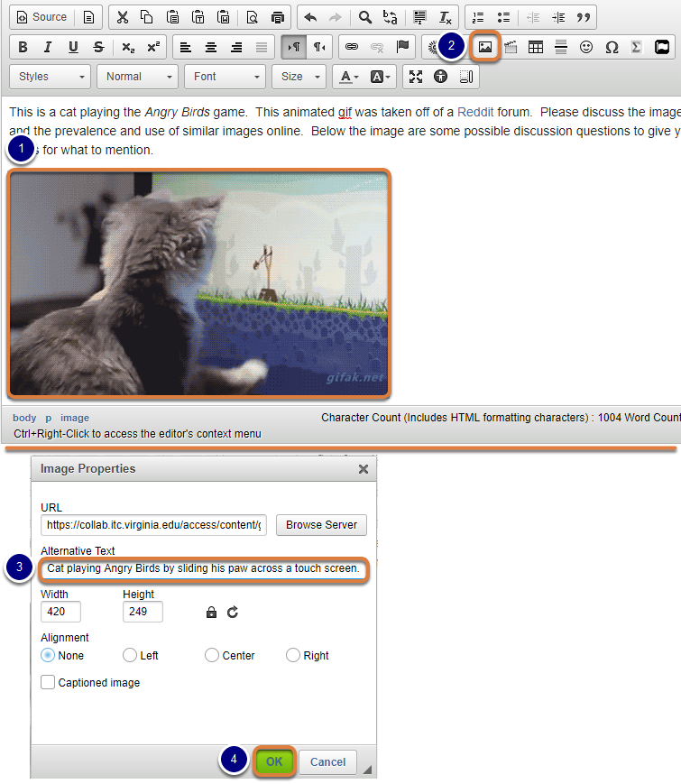The image size is (681, 784).
Task: Open the Text Color picker
Action: click(x=348, y=77)
